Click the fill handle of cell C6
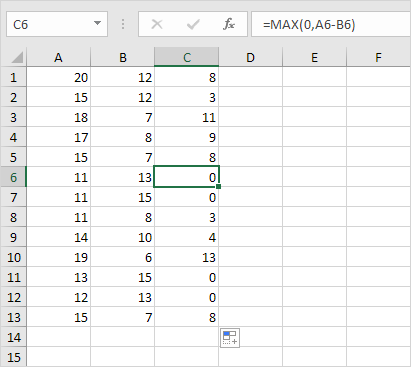This screenshot has width=411, height=367. [x=219, y=187]
